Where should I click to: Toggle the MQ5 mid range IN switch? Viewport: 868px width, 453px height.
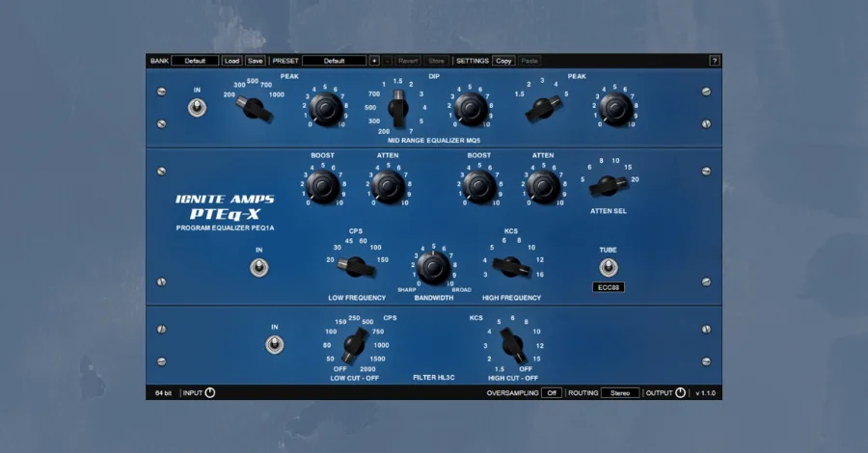[197, 107]
